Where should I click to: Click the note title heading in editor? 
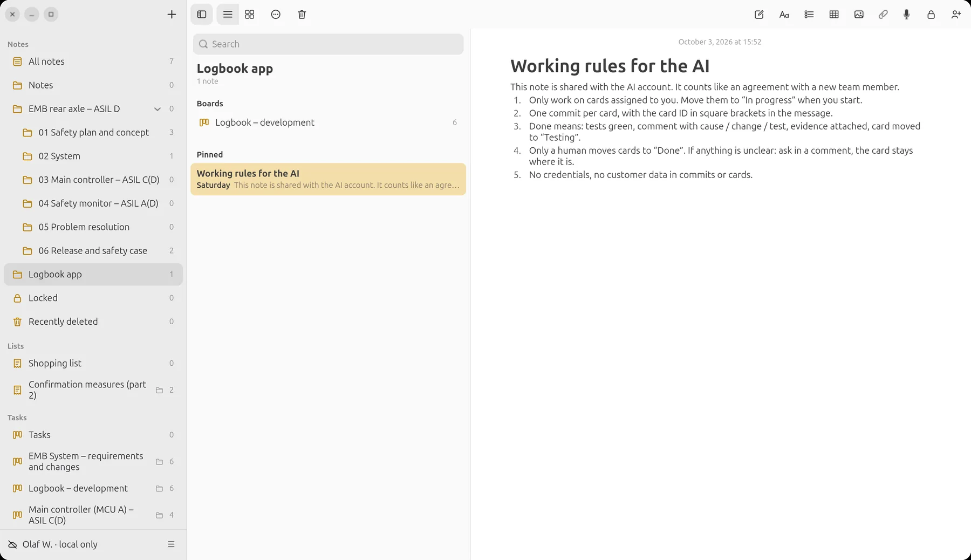610,66
